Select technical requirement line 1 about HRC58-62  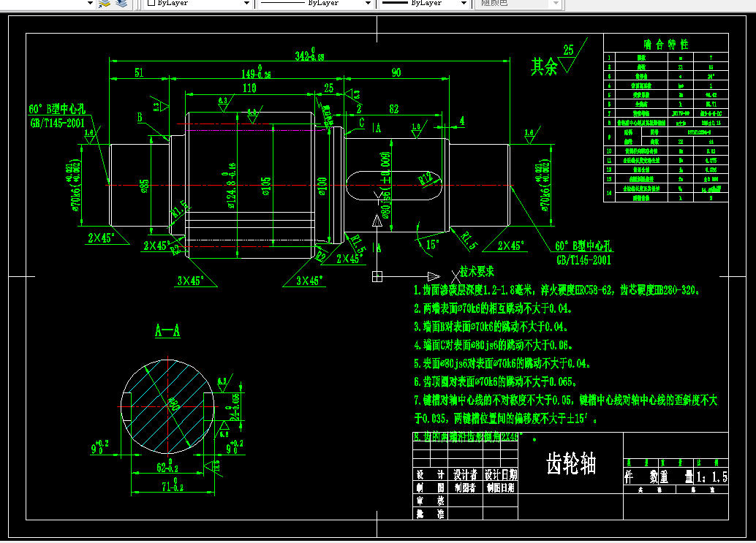coord(557,290)
